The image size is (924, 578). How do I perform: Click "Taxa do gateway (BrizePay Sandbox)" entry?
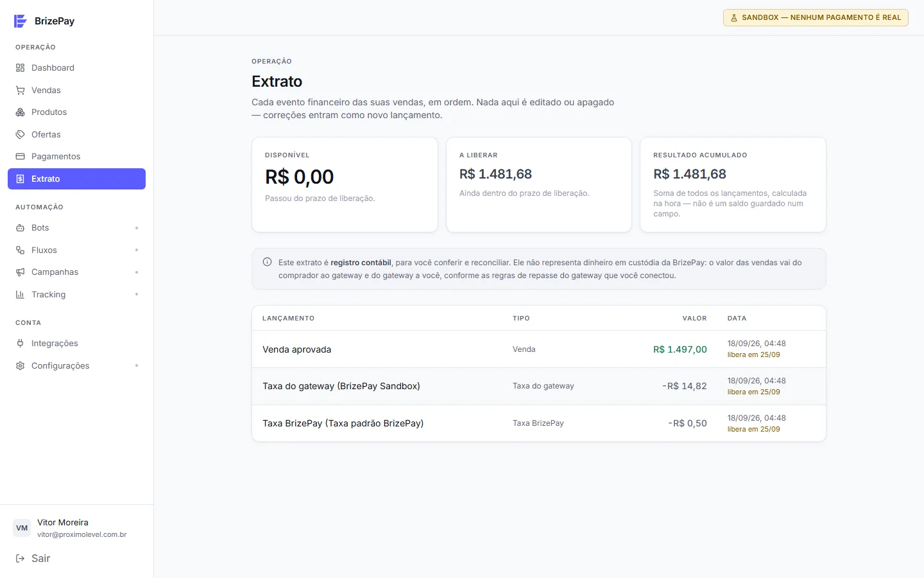pos(341,386)
